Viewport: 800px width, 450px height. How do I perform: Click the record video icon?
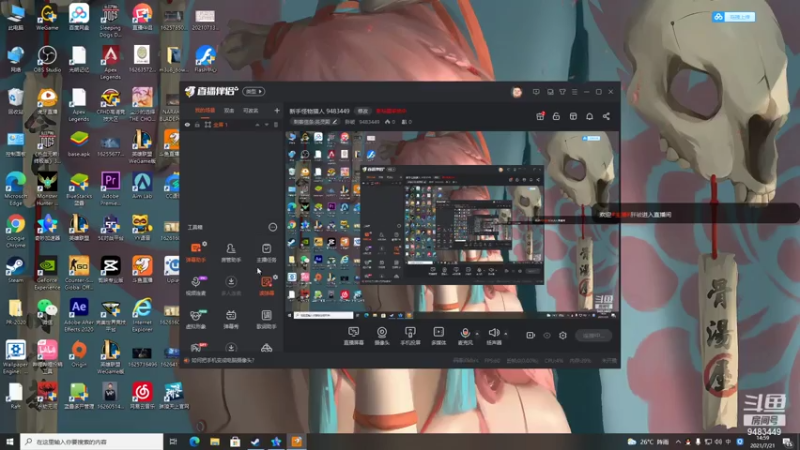[531, 335]
